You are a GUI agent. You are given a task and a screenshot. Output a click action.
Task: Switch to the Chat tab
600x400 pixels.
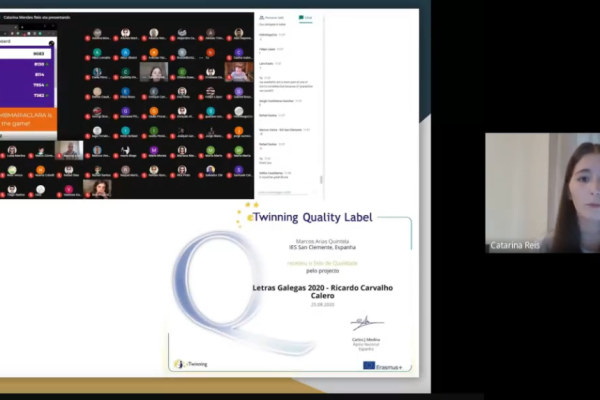307,17
